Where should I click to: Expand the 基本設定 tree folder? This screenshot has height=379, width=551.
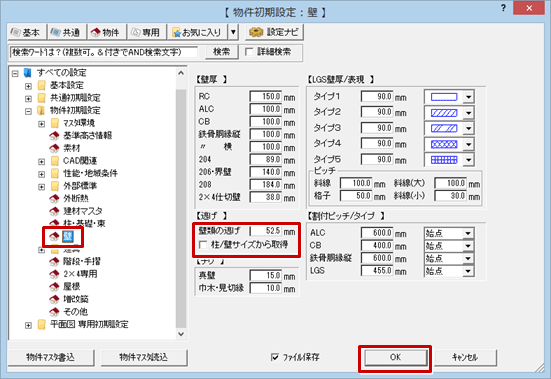(x=28, y=86)
